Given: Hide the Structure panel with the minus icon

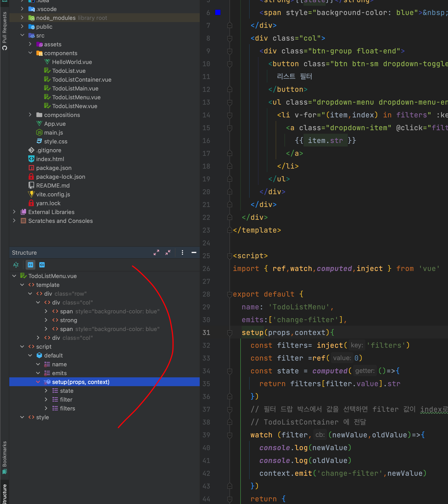Looking at the screenshot, I should coord(194,252).
